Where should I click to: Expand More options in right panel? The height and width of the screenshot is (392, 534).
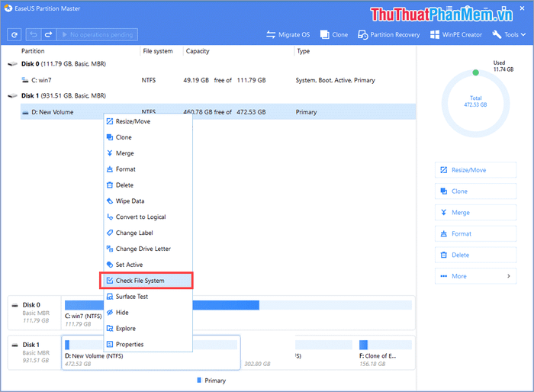pyautogui.click(x=475, y=276)
